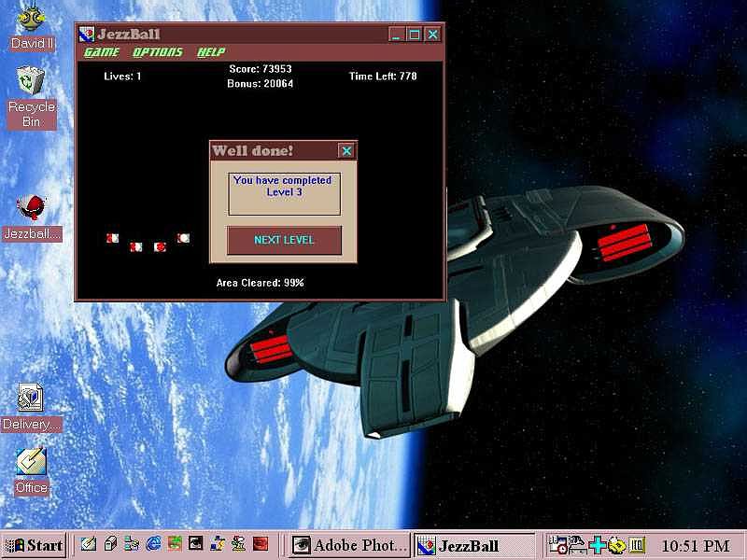Image resolution: width=747 pixels, height=560 pixels.
Task: Close the Well done! dialog
Action: tap(346, 151)
